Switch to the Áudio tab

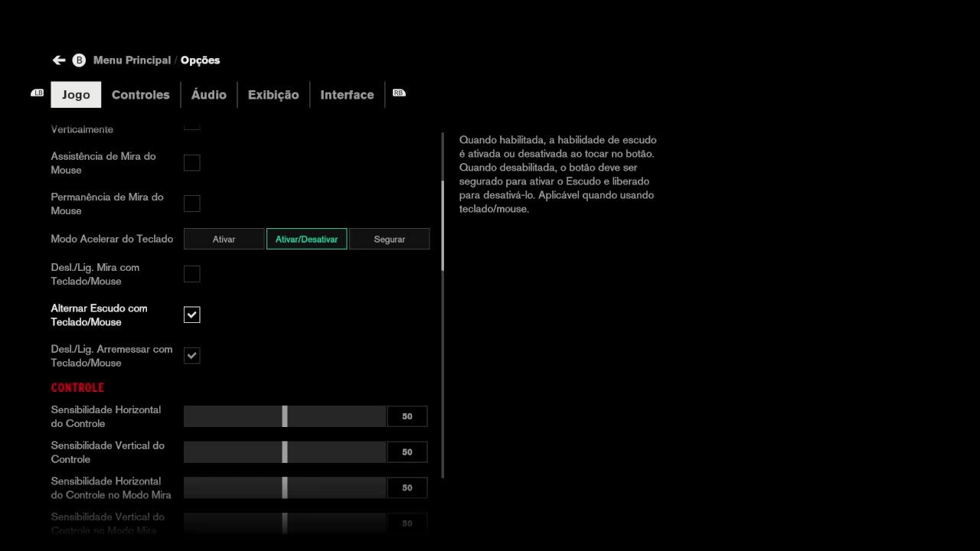pos(209,95)
